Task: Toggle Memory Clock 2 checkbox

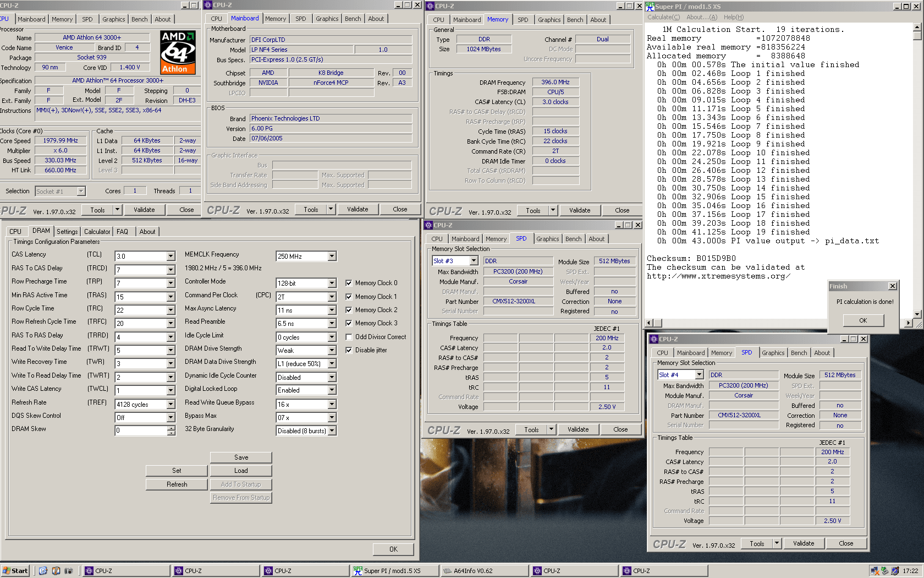Action: (x=349, y=310)
